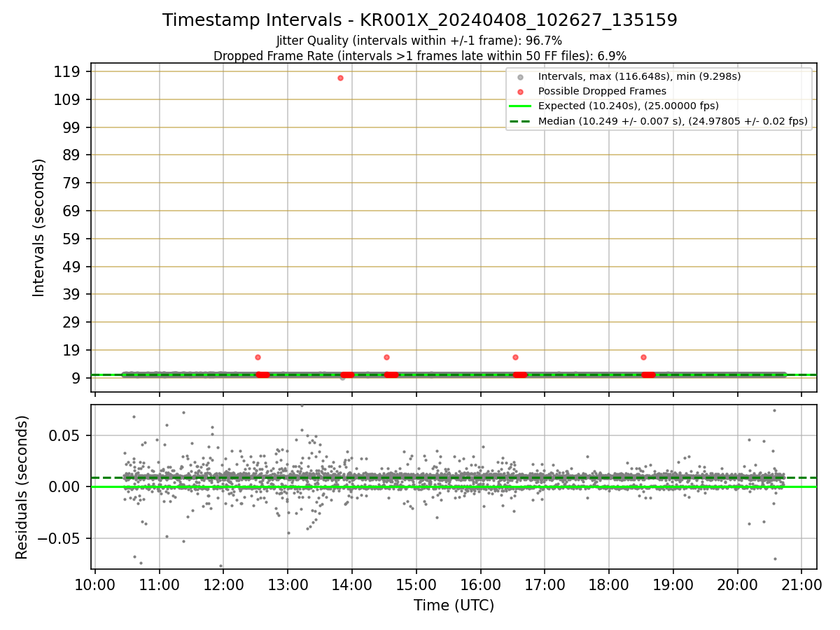
Task: Click the x-axis tick label '15:00'
Action: pos(416,584)
